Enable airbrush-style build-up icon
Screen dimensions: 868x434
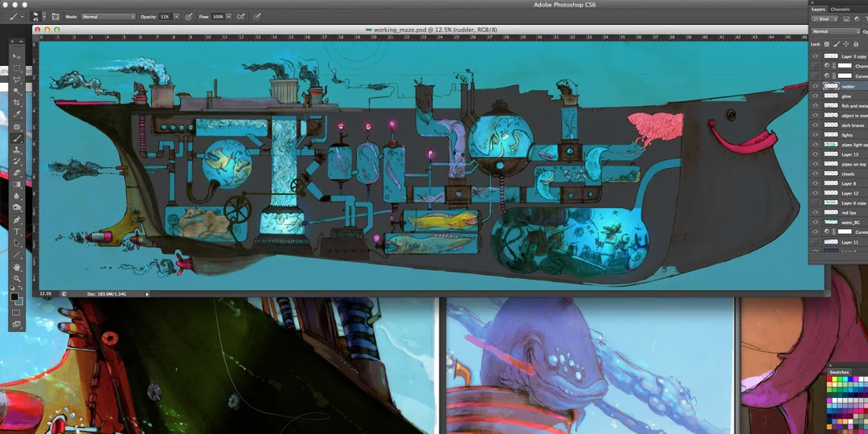click(241, 17)
